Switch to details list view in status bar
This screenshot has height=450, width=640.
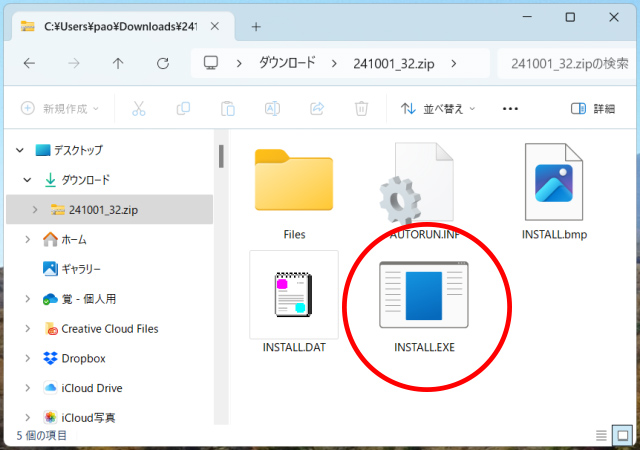click(x=601, y=435)
